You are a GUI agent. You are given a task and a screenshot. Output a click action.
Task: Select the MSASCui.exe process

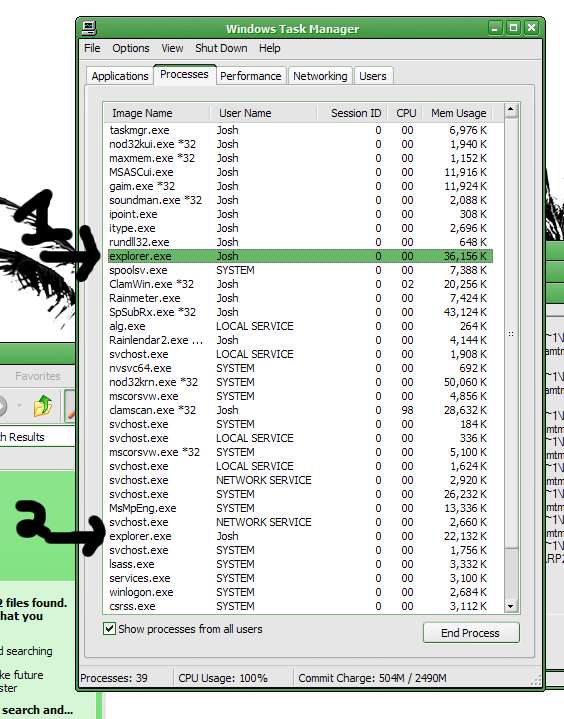coord(300,172)
